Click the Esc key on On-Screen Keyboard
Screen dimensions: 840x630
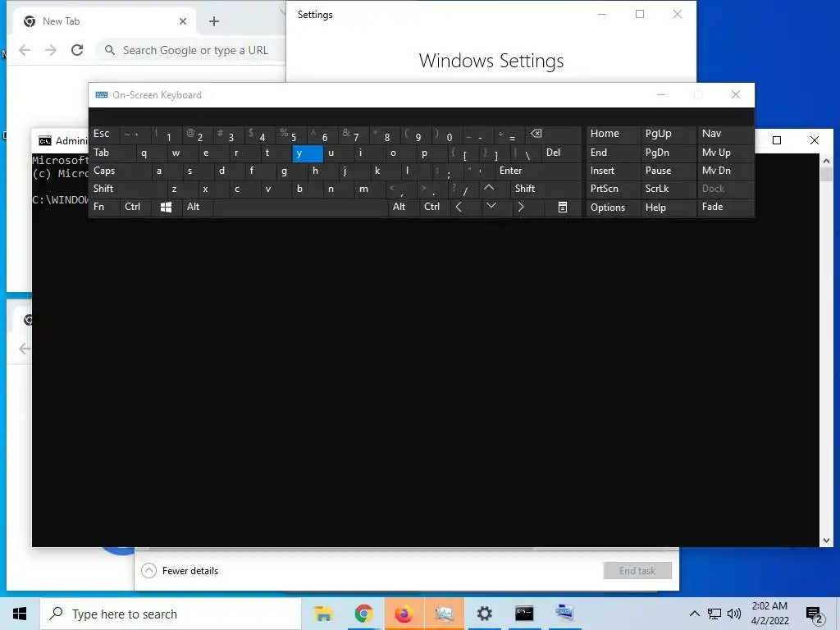(104, 134)
